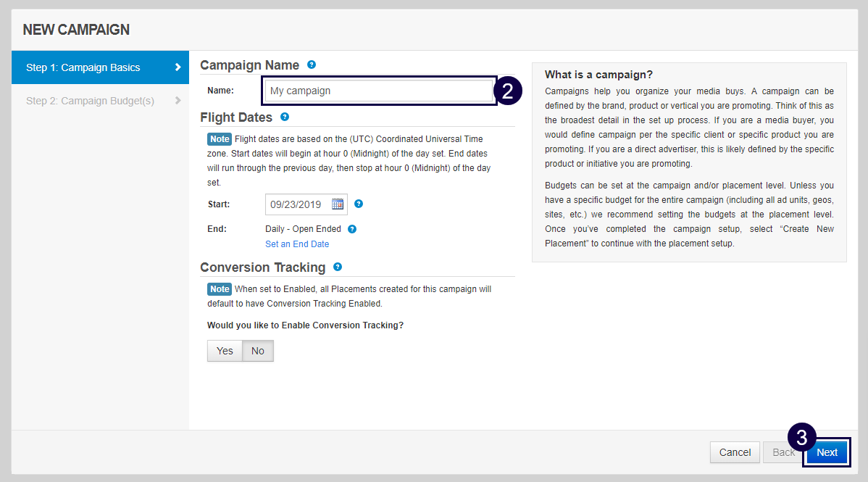
Task: Open the calendar picker for Start date
Action: 338,204
